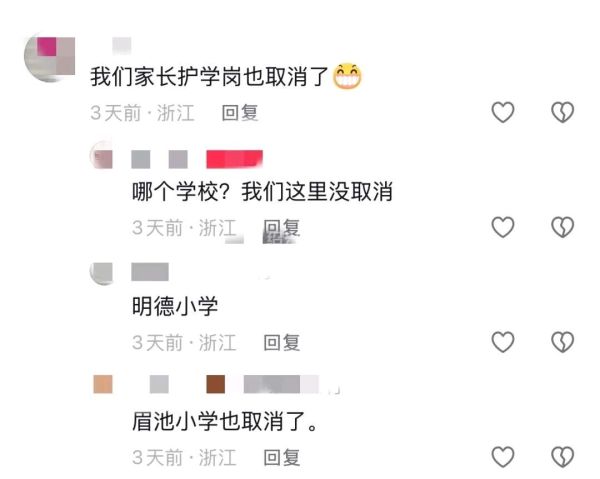Viewport: 600px width, 479px height.
Task: Dislike the 家长护学岗 comment with broken heart
Action: [x=562, y=112]
